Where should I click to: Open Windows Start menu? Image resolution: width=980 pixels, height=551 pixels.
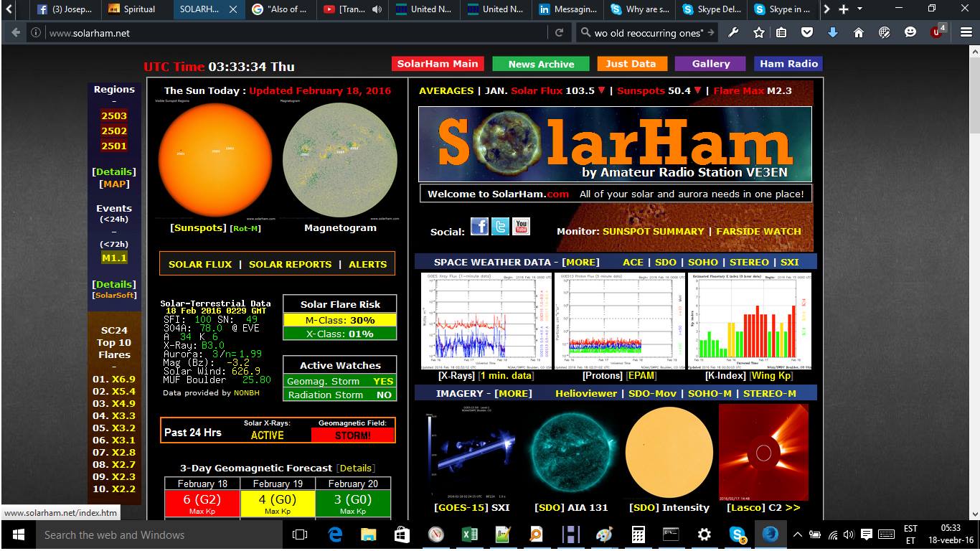pyautogui.click(x=18, y=534)
